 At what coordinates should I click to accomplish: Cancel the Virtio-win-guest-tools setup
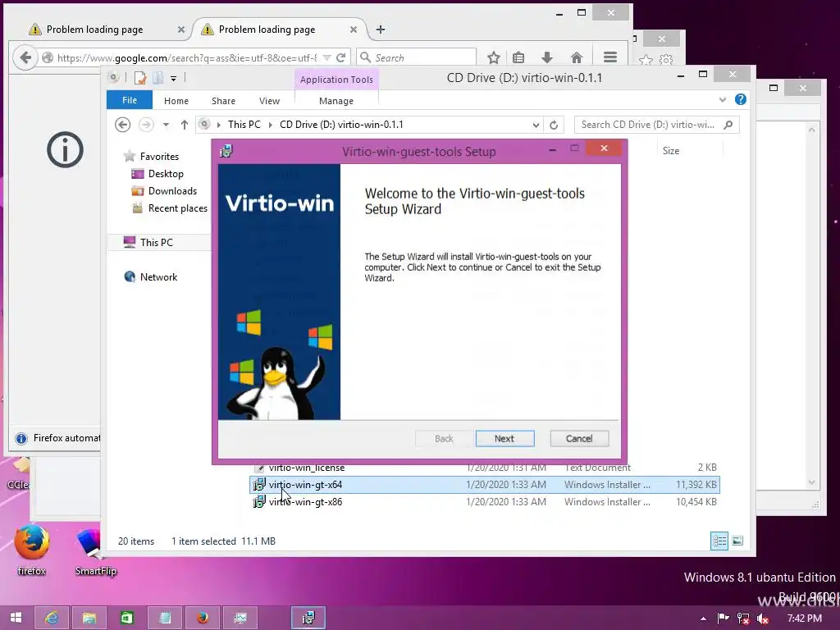pyautogui.click(x=579, y=439)
